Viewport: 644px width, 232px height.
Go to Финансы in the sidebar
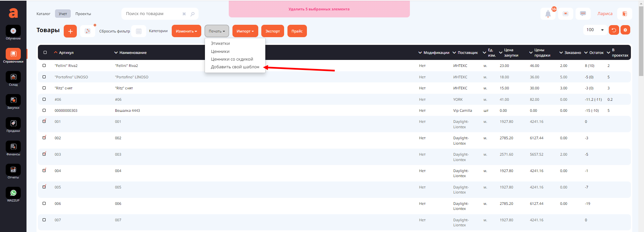pos(13,147)
